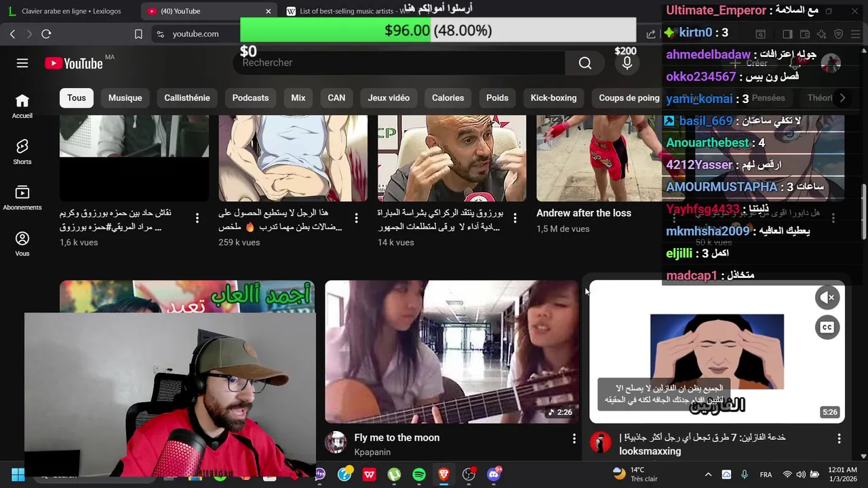This screenshot has height=488, width=868.
Task: Select the Jeux vidéo filter chip
Action: [x=389, y=98]
